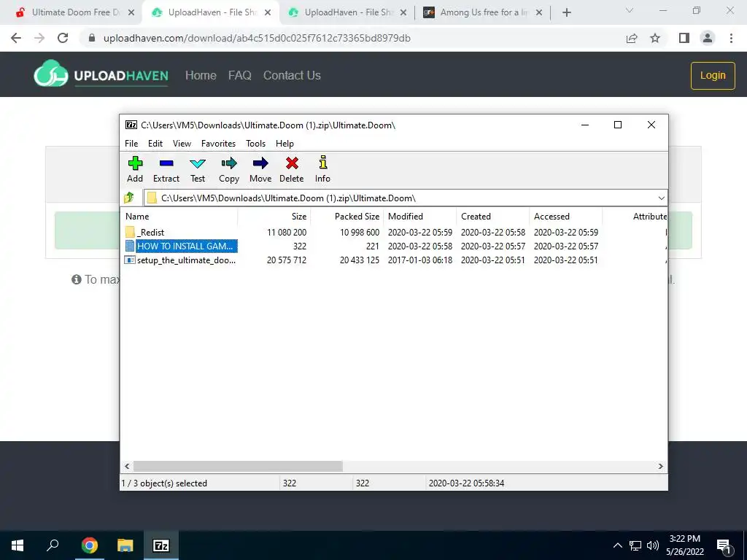Open the Info properties tool

point(322,163)
